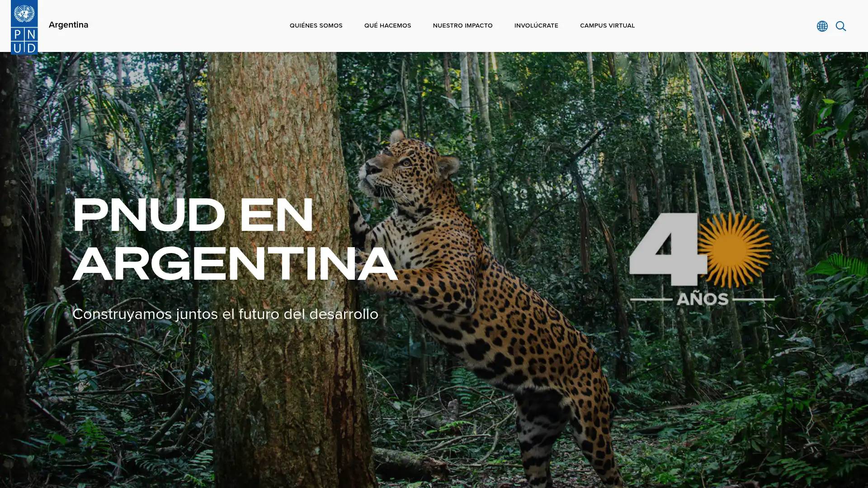The height and width of the screenshot is (488, 868).
Task: Open the language selector globe icon
Action: click(822, 26)
